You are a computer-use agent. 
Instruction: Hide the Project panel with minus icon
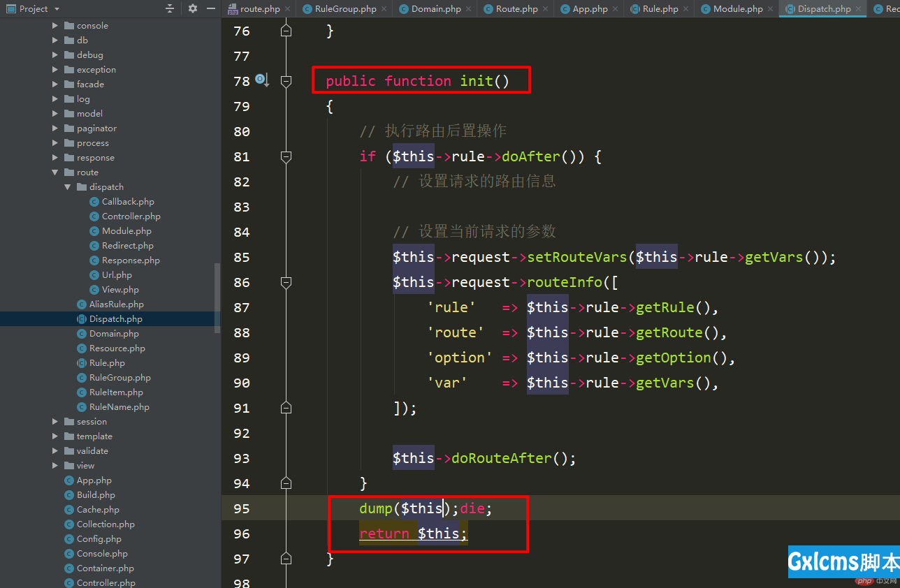click(211, 8)
